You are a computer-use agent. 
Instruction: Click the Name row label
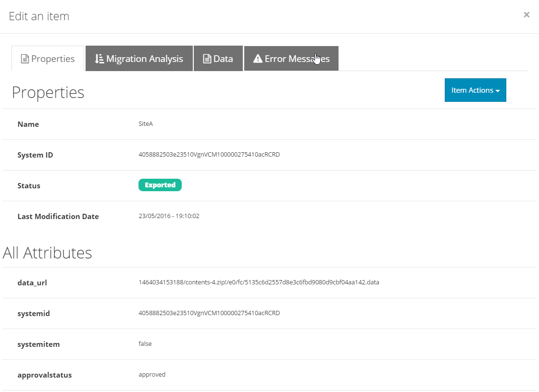[x=28, y=124]
